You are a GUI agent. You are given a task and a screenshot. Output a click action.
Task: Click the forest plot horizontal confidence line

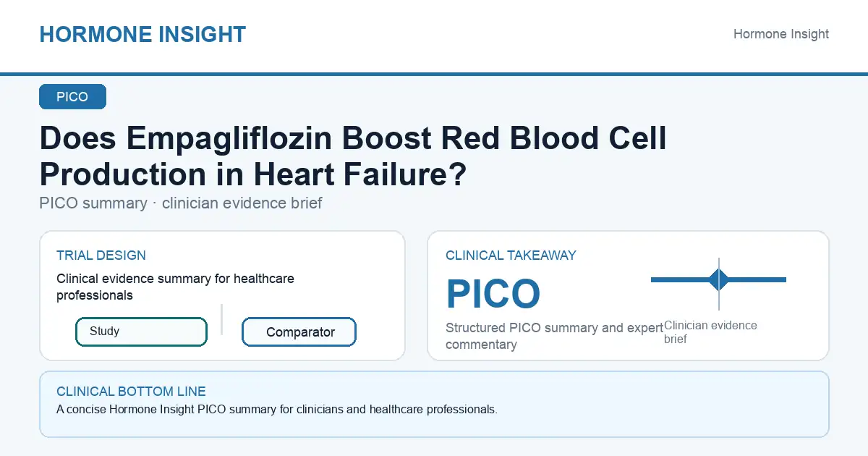(x=719, y=279)
